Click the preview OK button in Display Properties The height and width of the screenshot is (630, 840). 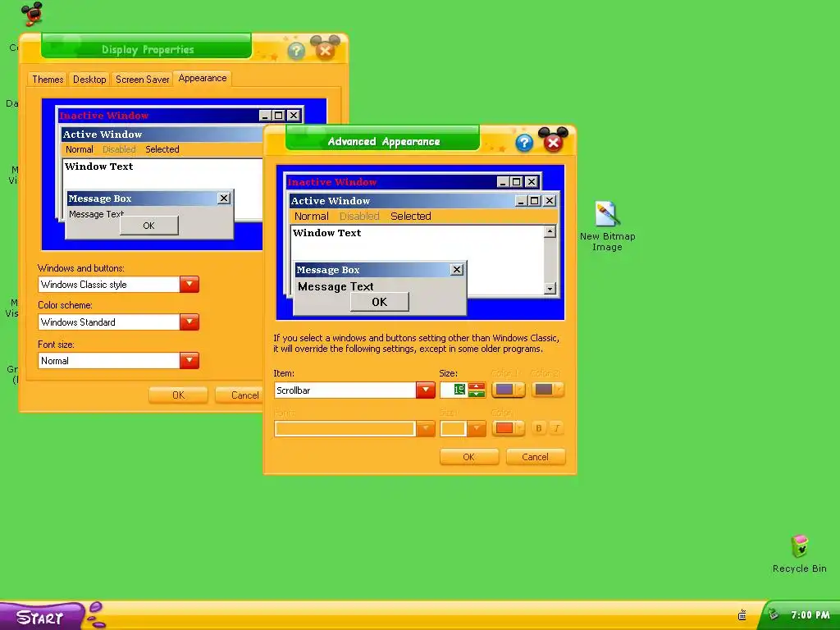tap(149, 226)
